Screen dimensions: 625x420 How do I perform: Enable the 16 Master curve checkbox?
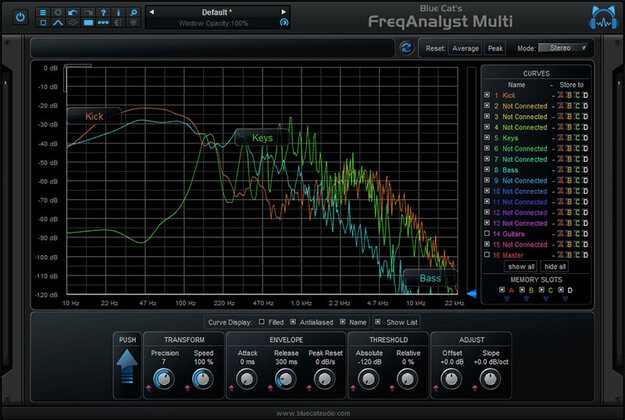(x=487, y=255)
